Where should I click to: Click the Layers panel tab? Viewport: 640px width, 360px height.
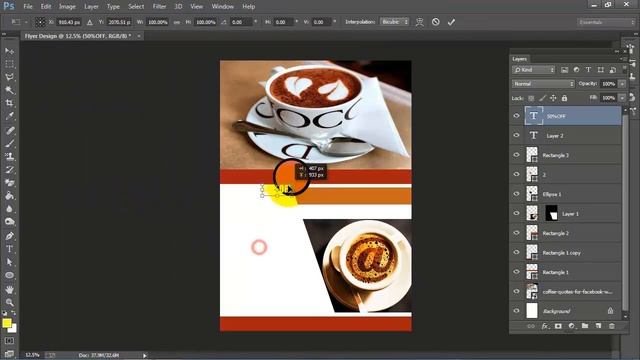pos(519,59)
